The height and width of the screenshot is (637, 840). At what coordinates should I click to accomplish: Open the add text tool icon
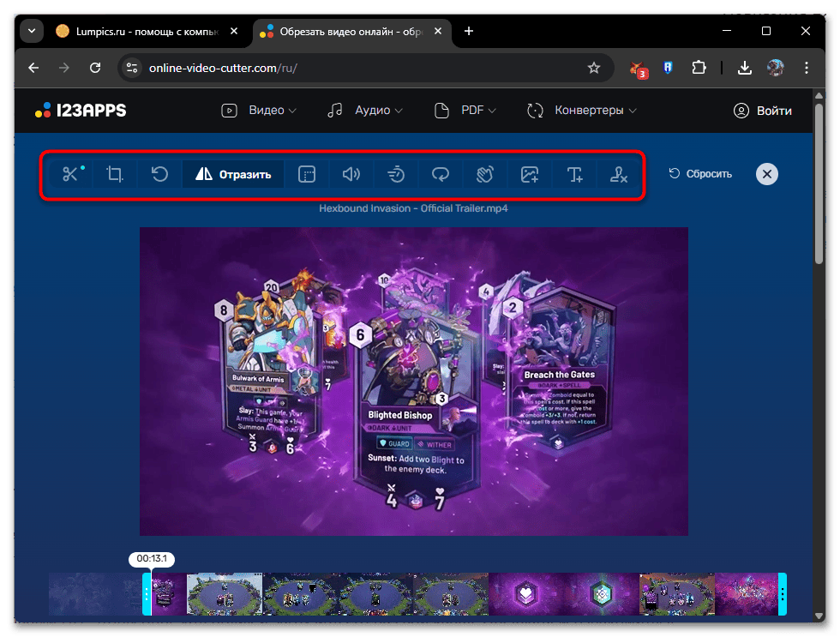click(574, 174)
